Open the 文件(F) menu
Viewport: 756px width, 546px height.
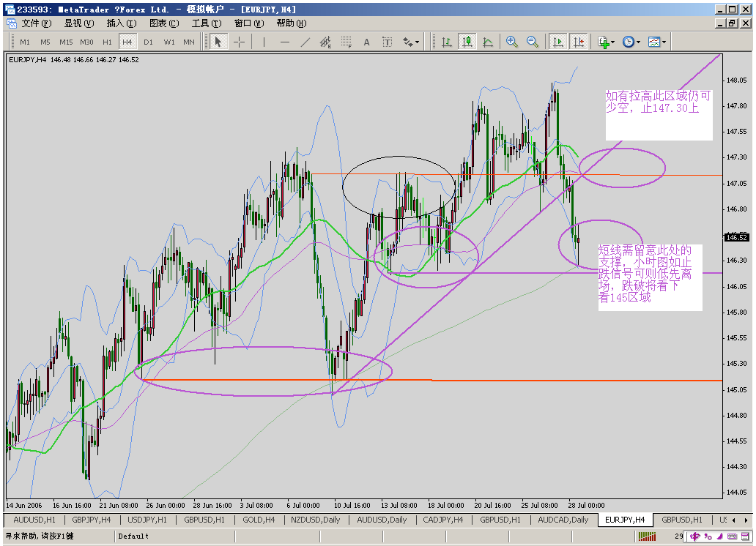point(37,23)
